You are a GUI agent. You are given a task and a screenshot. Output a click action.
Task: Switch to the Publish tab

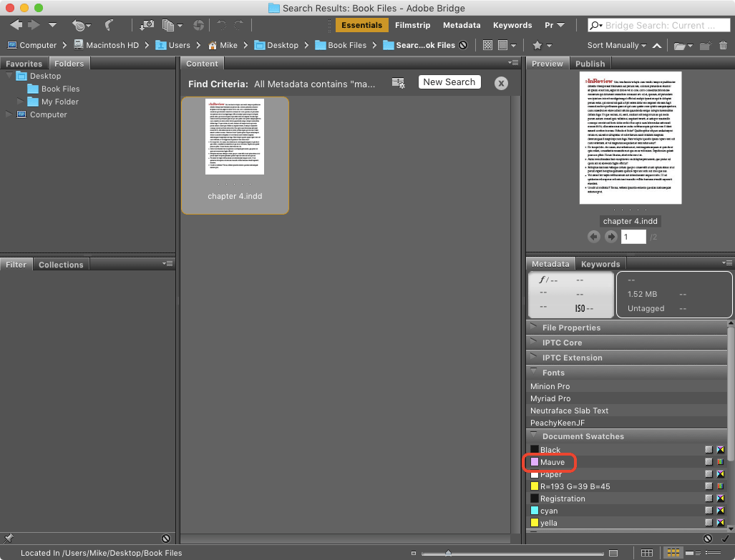tap(590, 64)
